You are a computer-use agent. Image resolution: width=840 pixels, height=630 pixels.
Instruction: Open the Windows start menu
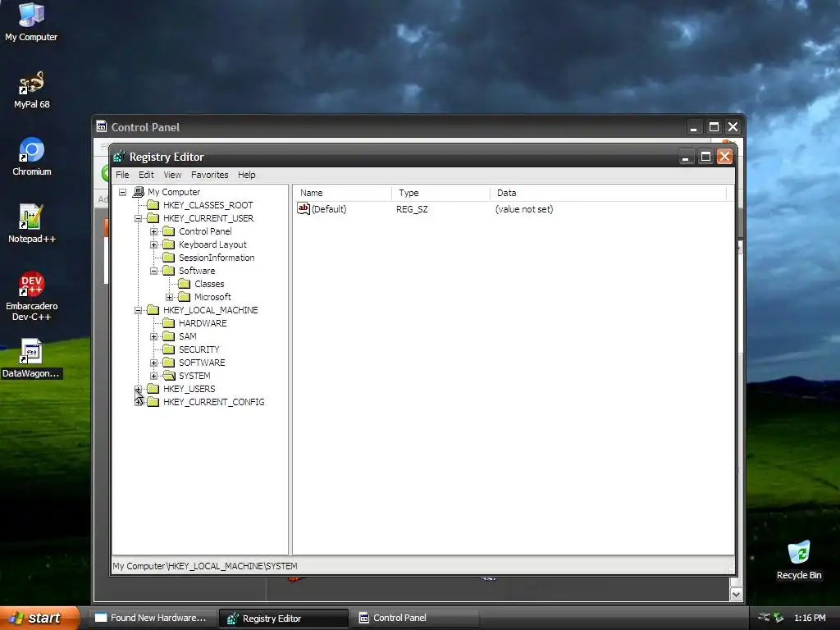coord(40,618)
